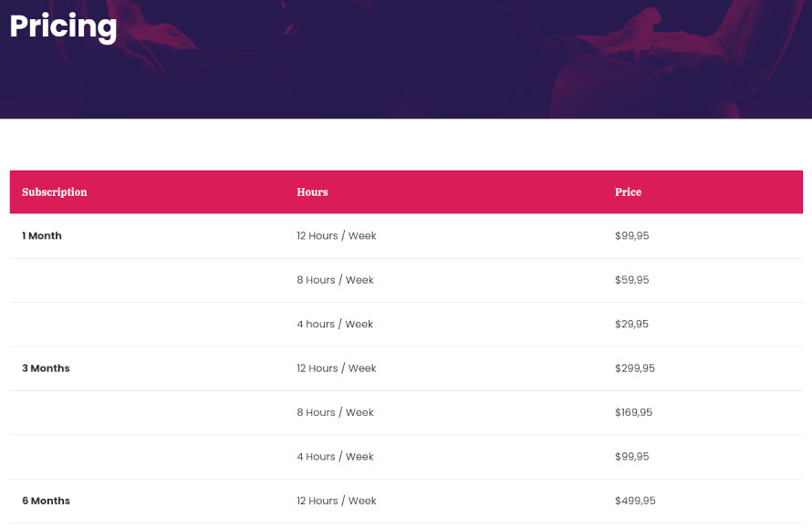Image resolution: width=812 pixels, height=528 pixels.
Task: Select 12 Hours / Week in 1 Month row
Action: click(337, 235)
